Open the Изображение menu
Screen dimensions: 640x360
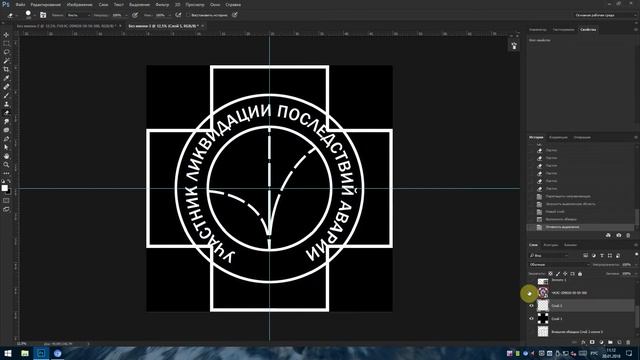coord(79,4)
